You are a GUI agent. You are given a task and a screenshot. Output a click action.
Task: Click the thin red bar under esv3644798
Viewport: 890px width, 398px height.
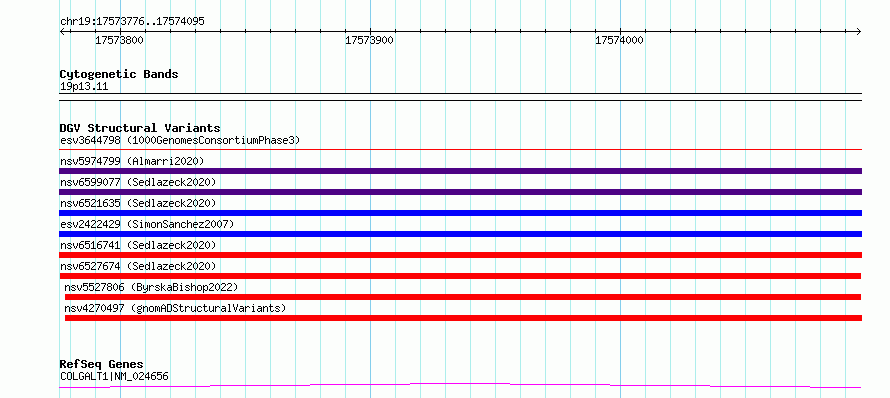[460, 150]
